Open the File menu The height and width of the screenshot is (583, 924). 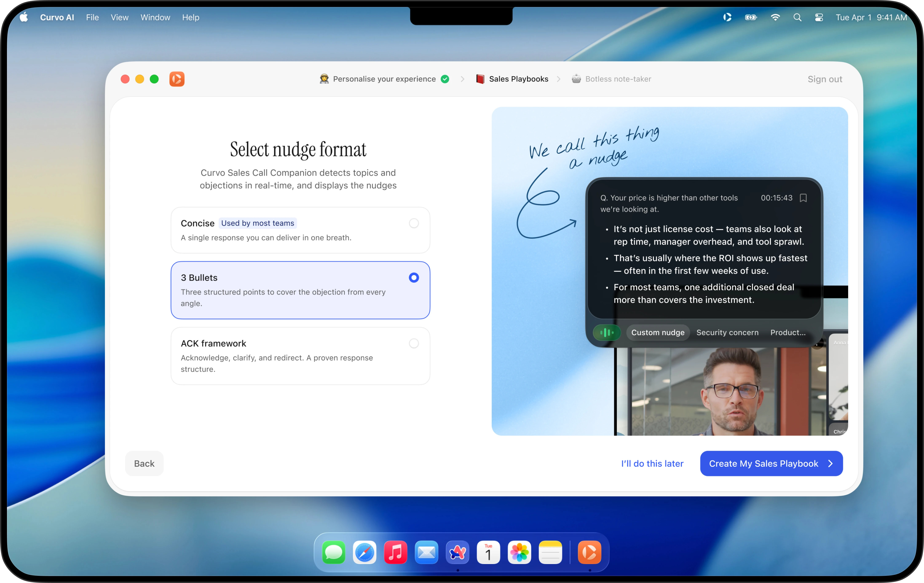coord(92,17)
